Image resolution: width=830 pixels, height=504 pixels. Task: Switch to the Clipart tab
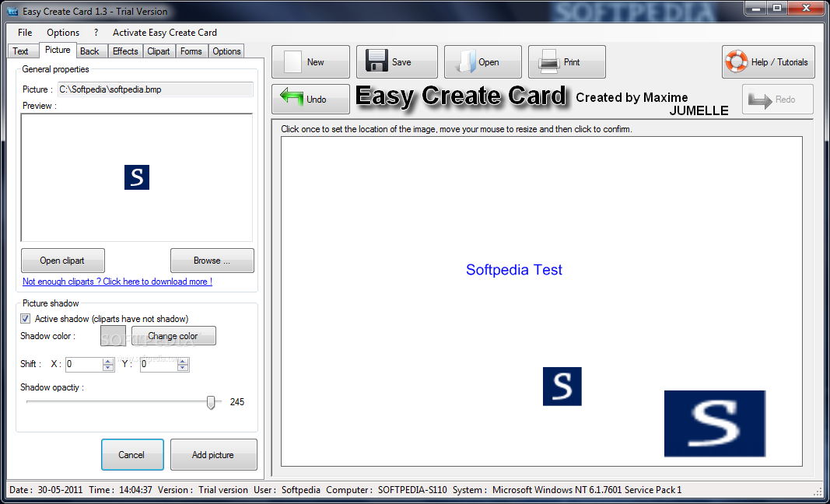(x=159, y=51)
